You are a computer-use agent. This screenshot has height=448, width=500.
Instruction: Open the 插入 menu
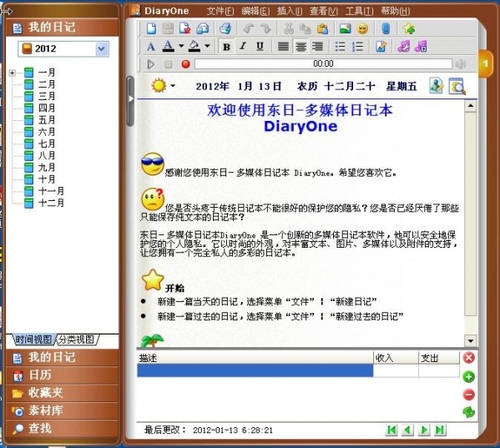pos(289,11)
